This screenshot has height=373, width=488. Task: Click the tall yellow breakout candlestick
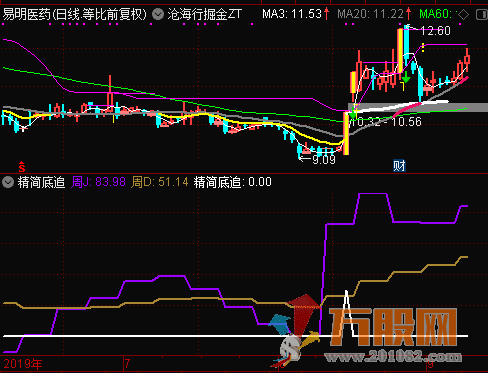point(346,133)
